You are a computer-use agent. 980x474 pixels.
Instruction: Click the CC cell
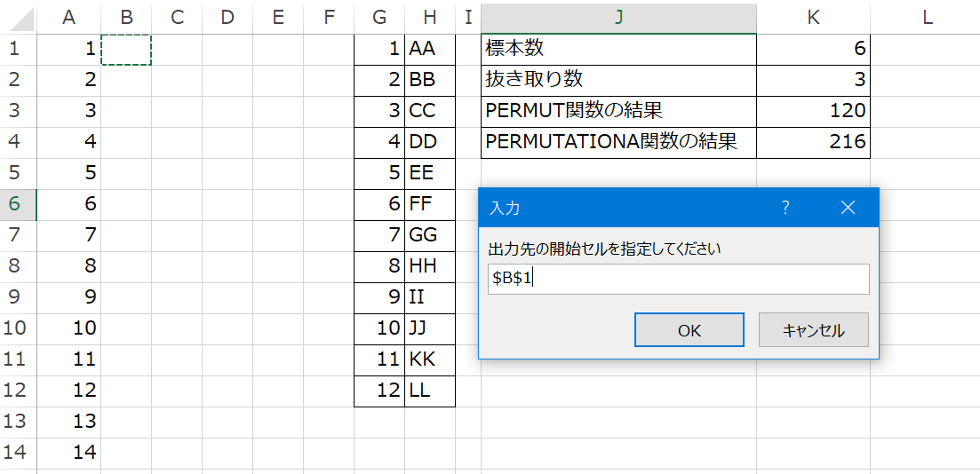[x=430, y=111]
